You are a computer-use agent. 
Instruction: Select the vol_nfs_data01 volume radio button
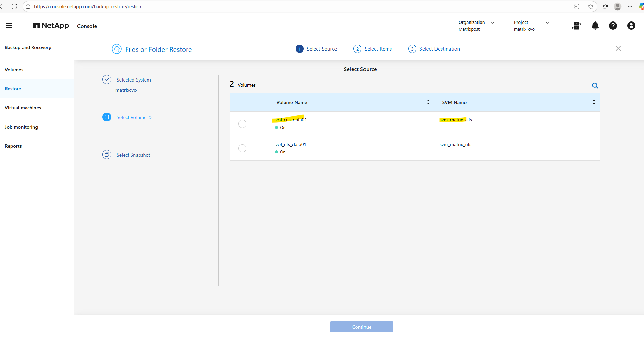click(242, 148)
